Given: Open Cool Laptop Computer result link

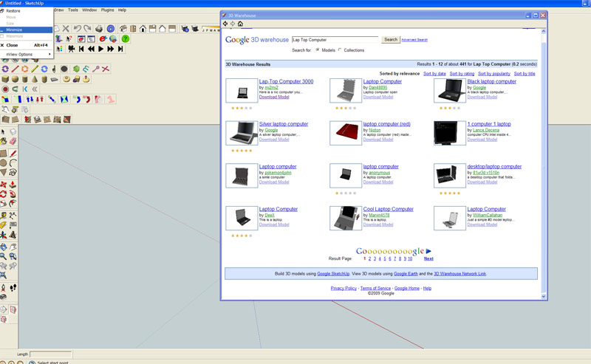Looking at the screenshot, I should 389,209.
